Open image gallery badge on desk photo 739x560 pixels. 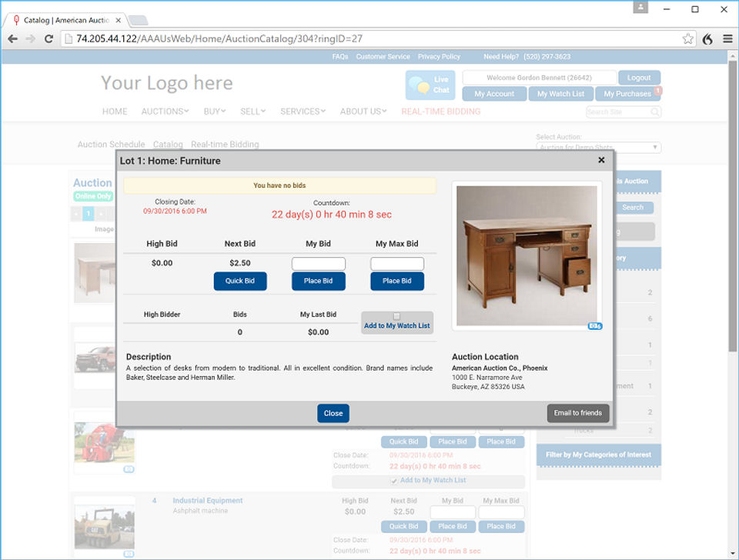click(595, 326)
